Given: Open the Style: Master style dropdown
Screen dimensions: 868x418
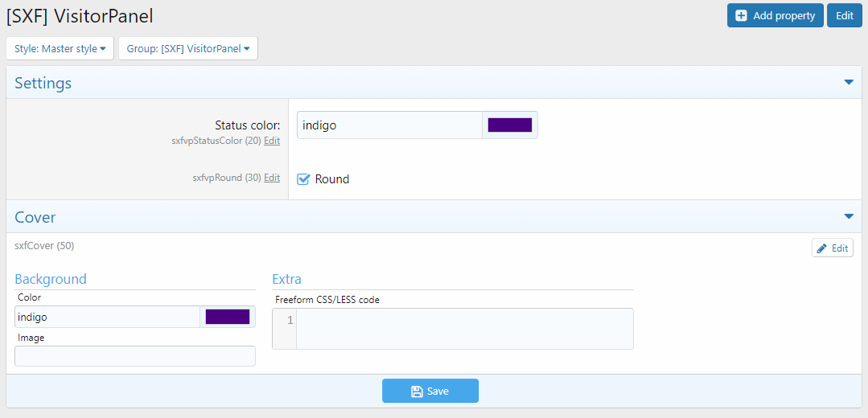Looking at the screenshot, I should point(60,48).
